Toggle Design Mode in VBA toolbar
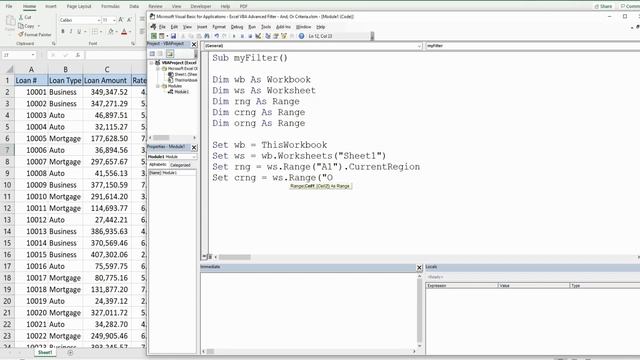640x360 pixels. pyautogui.click(x=258, y=36)
